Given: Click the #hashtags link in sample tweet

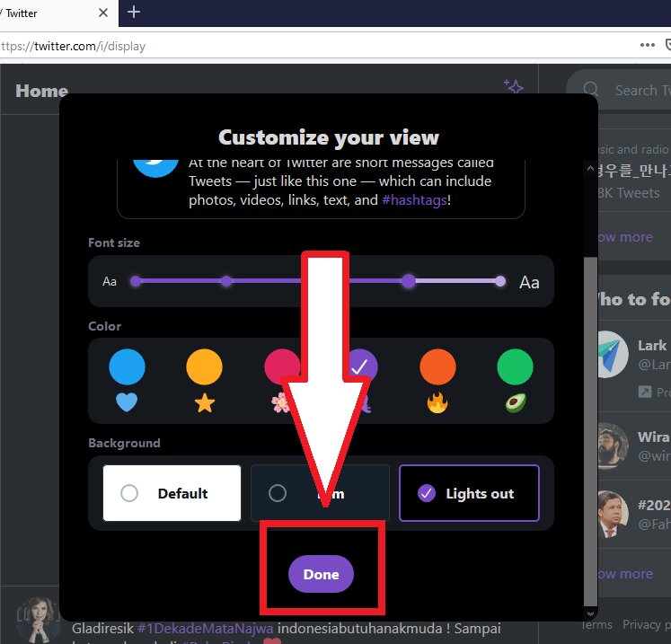Looking at the screenshot, I should (414, 199).
